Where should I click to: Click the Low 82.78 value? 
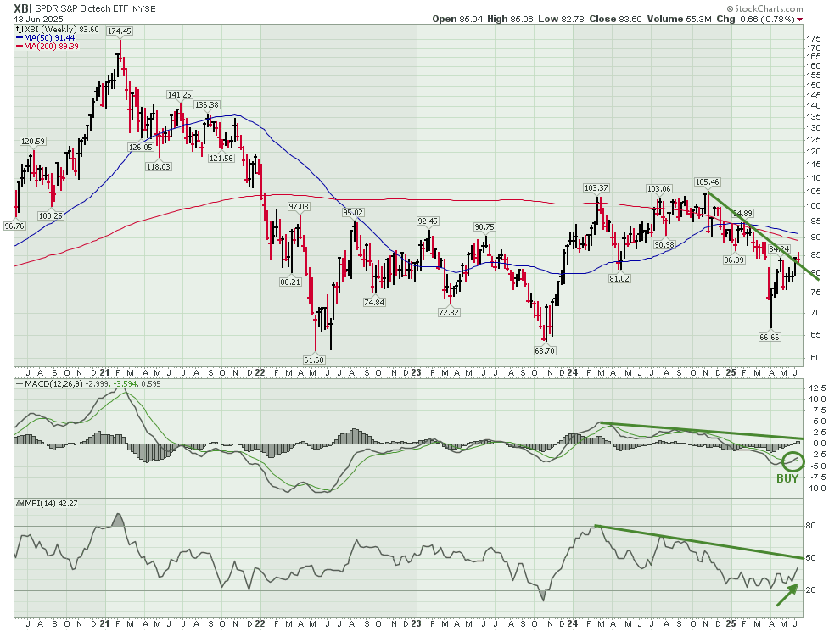point(561,19)
